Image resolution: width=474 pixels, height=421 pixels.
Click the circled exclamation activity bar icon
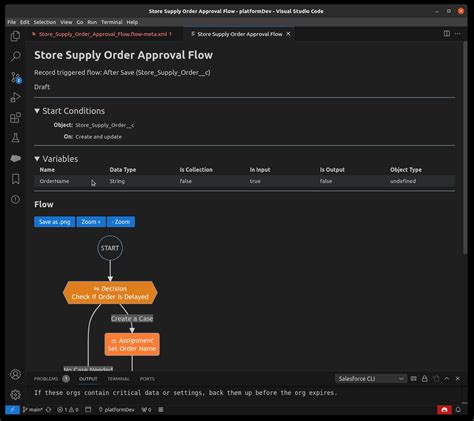15,199
